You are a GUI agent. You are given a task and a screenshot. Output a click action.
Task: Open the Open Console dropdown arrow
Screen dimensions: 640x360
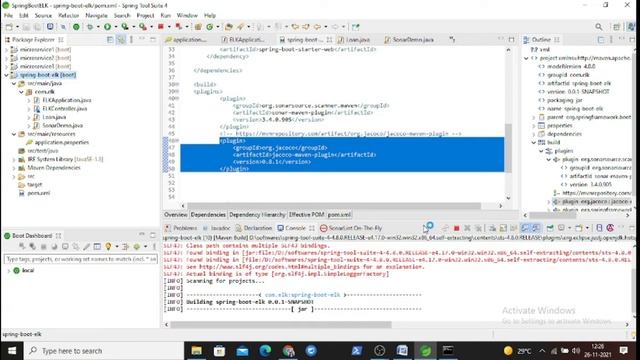tap(587, 228)
